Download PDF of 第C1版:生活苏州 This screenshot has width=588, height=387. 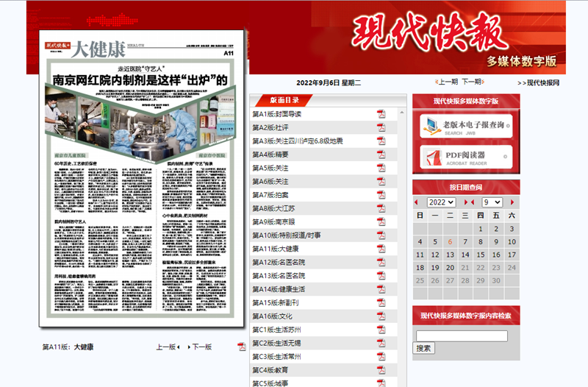381,330
